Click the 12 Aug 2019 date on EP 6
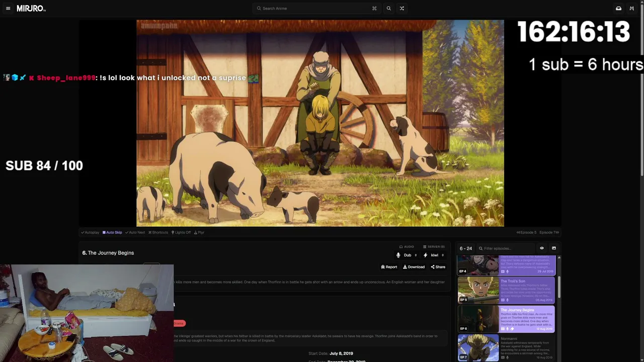The image size is (644, 362). point(545,329)
